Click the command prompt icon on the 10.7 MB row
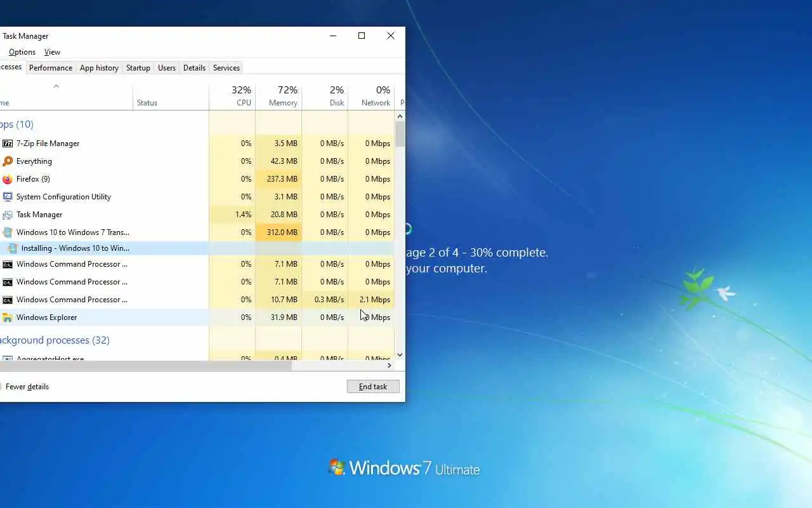The width and height of the screenshot is (812, 508). [8, 300]
